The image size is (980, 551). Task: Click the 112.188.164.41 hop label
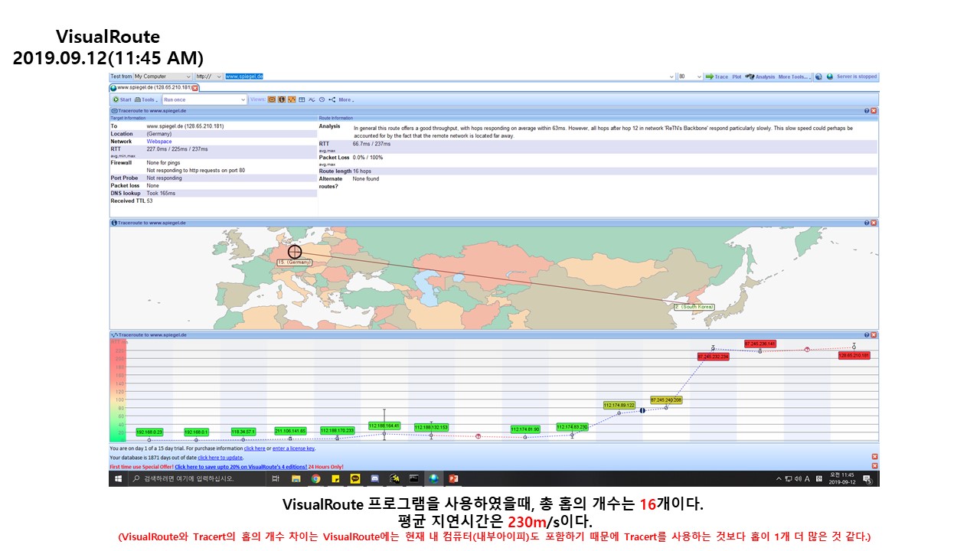[x=384, y=425]
